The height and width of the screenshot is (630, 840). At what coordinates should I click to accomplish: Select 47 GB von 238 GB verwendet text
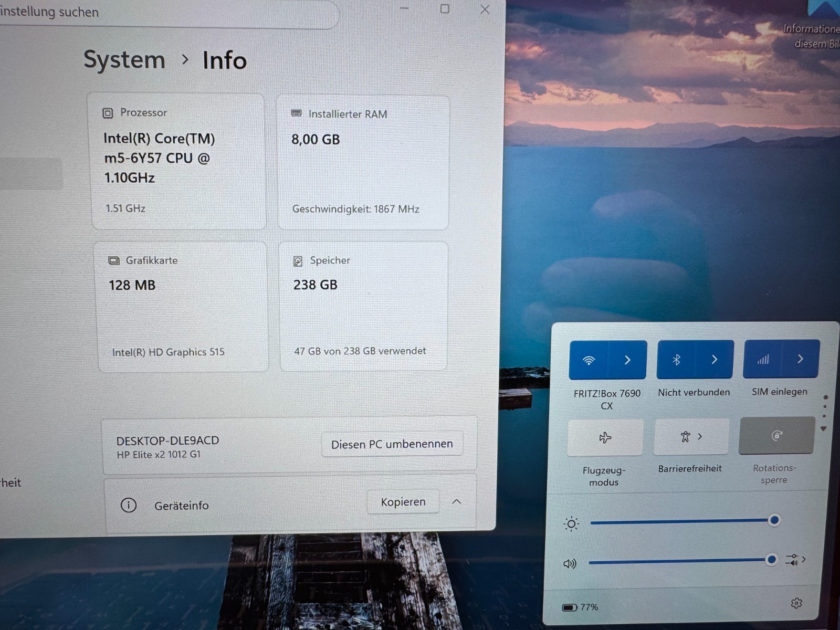[x=360, y=351]
